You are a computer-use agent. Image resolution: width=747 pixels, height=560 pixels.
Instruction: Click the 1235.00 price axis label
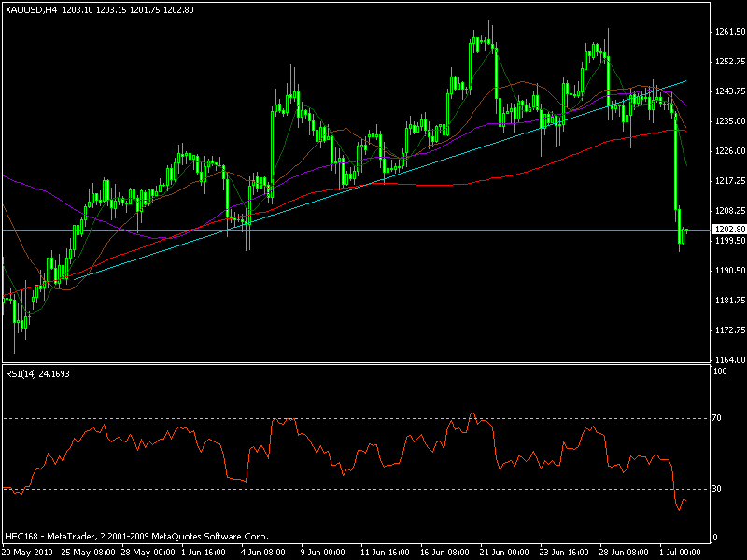click(x=730, y=121)
